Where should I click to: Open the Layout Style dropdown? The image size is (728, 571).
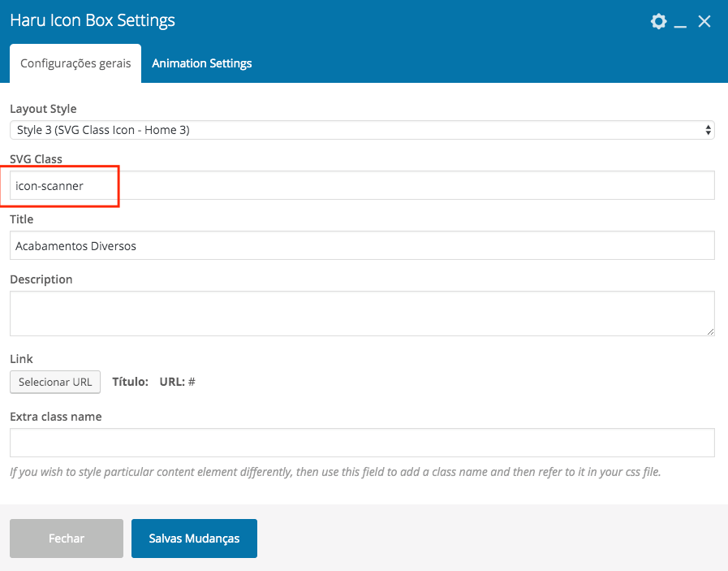(362, 130)
